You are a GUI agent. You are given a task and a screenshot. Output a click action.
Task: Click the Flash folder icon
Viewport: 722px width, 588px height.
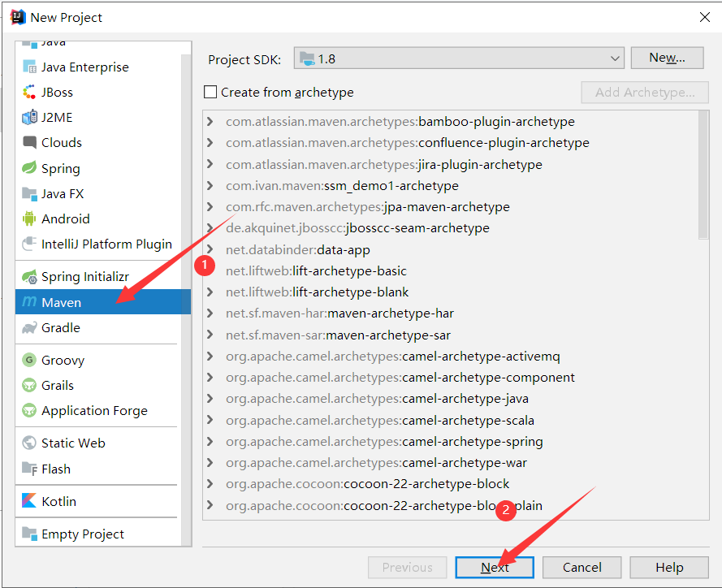(29, 469)
